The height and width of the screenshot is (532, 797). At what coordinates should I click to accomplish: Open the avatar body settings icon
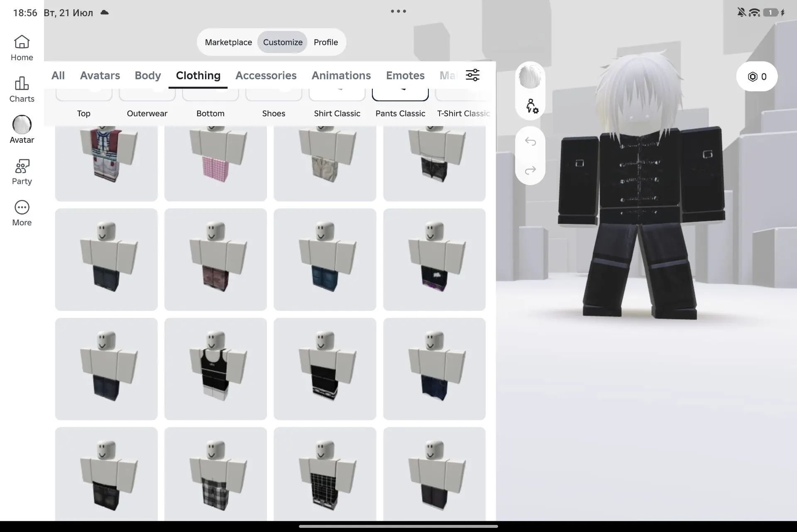point(531,106)
